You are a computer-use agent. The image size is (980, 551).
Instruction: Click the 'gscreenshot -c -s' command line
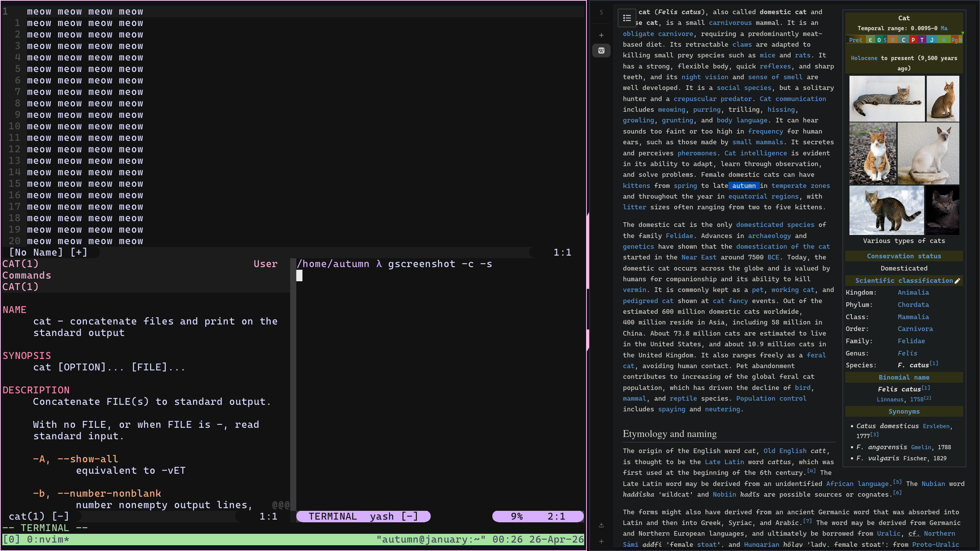[x=440, y=264]
